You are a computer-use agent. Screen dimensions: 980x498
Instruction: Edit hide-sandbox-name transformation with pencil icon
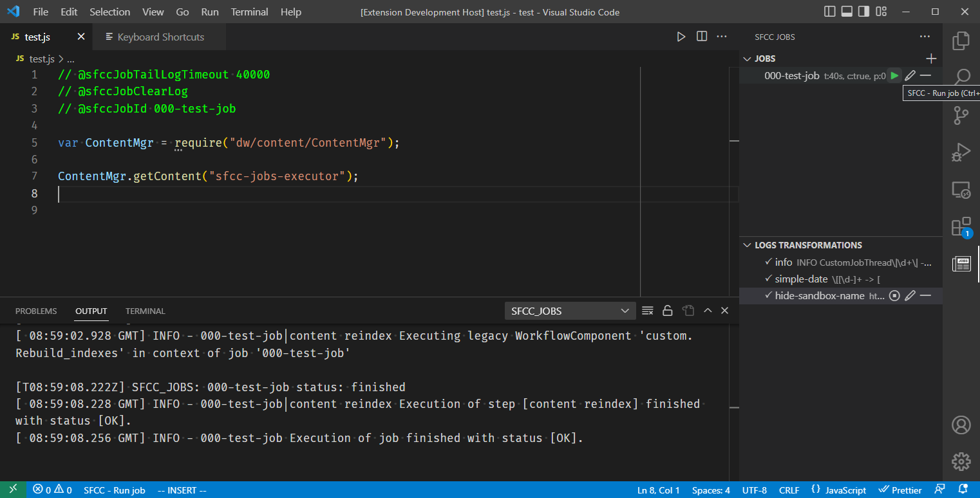(910, 296)
